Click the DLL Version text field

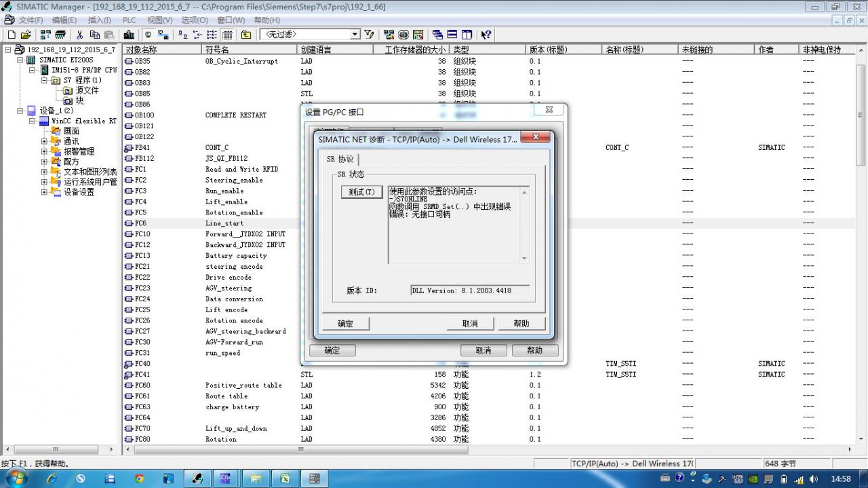(x=470, y=290)
